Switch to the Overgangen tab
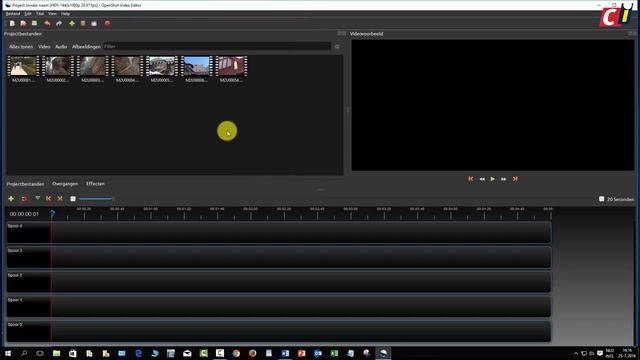The width and height of the screenshot is (640, 360). coord(65,184)
